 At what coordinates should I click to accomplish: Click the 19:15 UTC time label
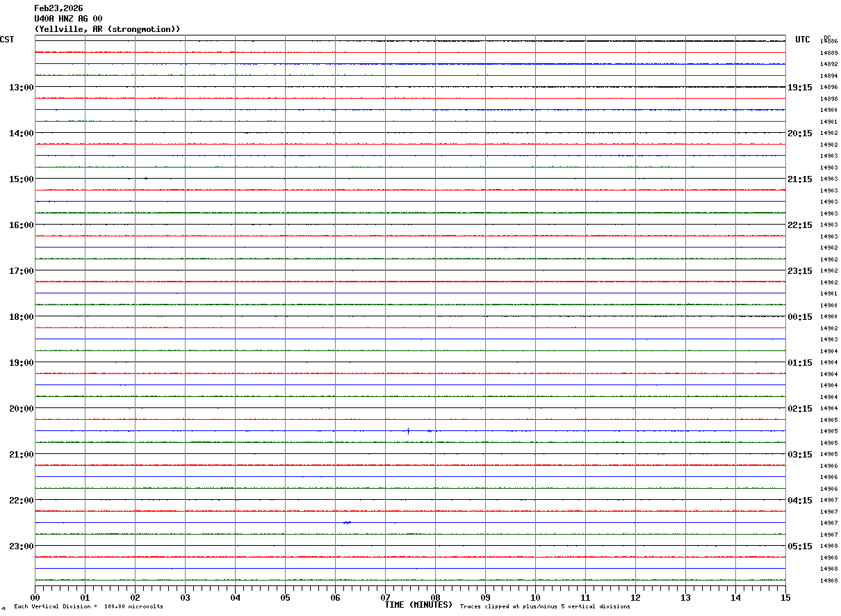pos(799,88)
